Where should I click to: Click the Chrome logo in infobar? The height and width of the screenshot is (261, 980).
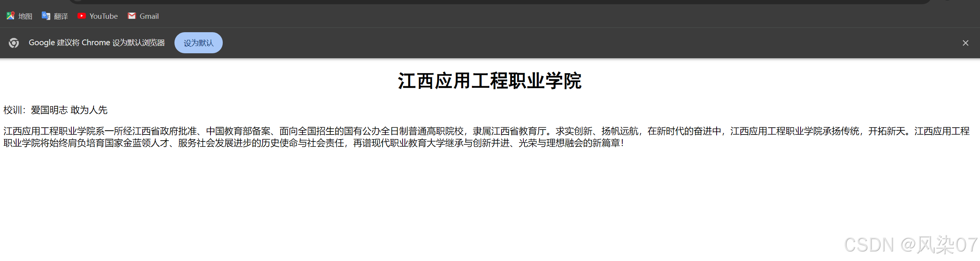(14, 43)
